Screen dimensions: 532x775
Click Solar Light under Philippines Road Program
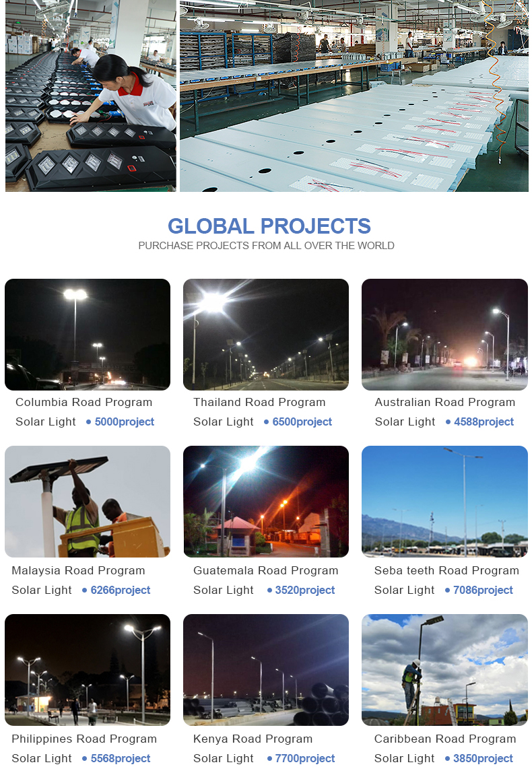42,759
